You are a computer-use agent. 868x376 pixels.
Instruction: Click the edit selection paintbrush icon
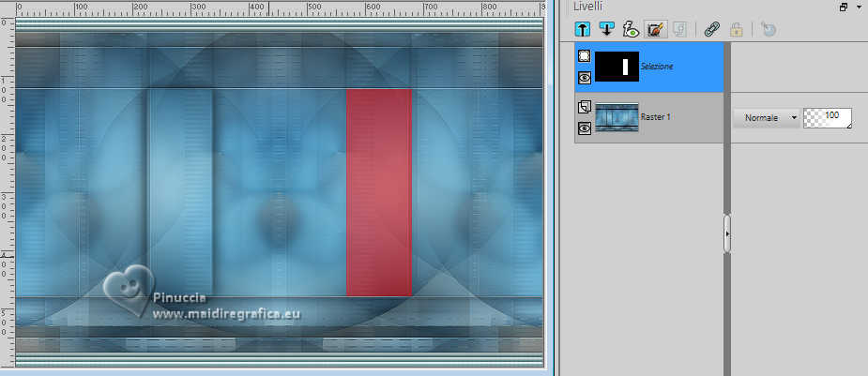click(655, 29)
